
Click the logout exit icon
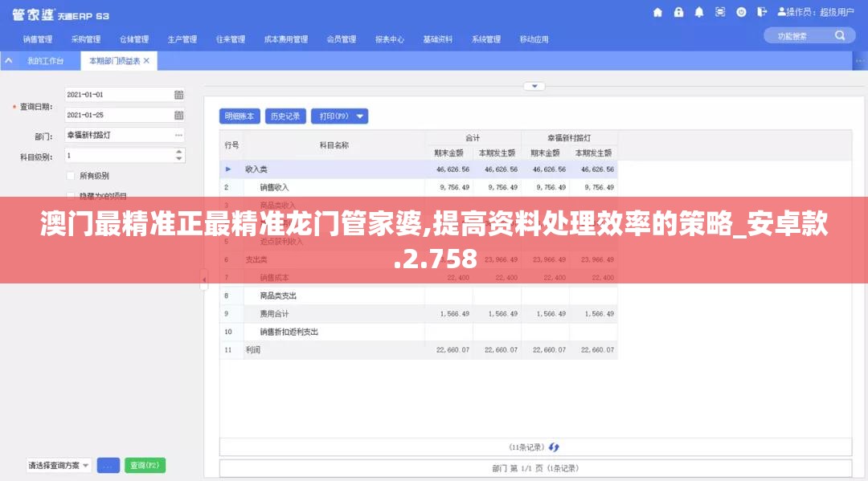pos(762,12)
